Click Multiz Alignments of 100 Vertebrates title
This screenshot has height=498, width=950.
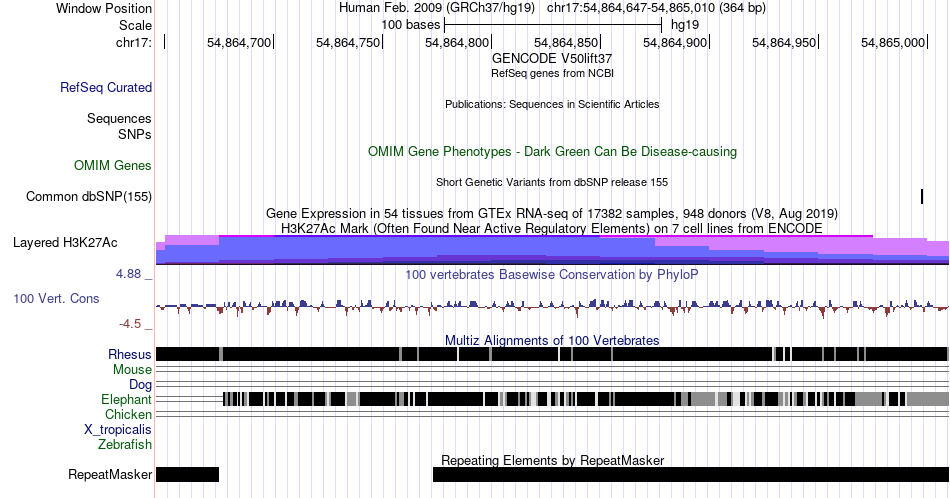click(x=552, y=340)
